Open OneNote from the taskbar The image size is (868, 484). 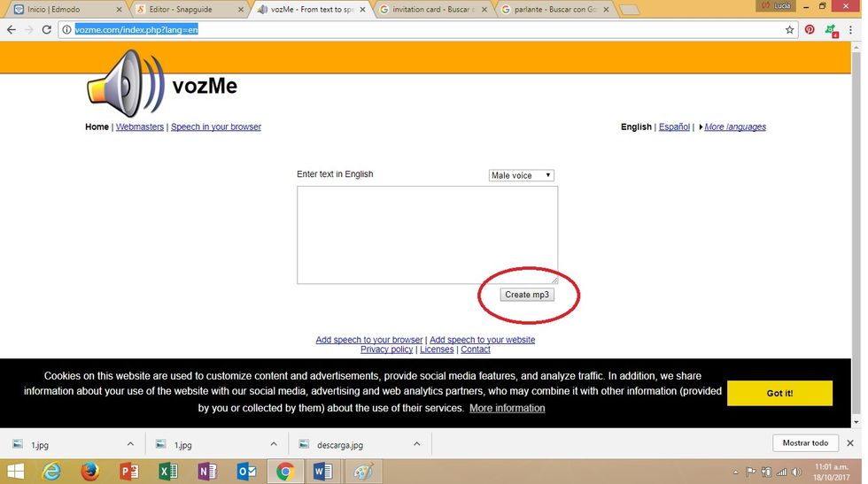coord(207,472)
